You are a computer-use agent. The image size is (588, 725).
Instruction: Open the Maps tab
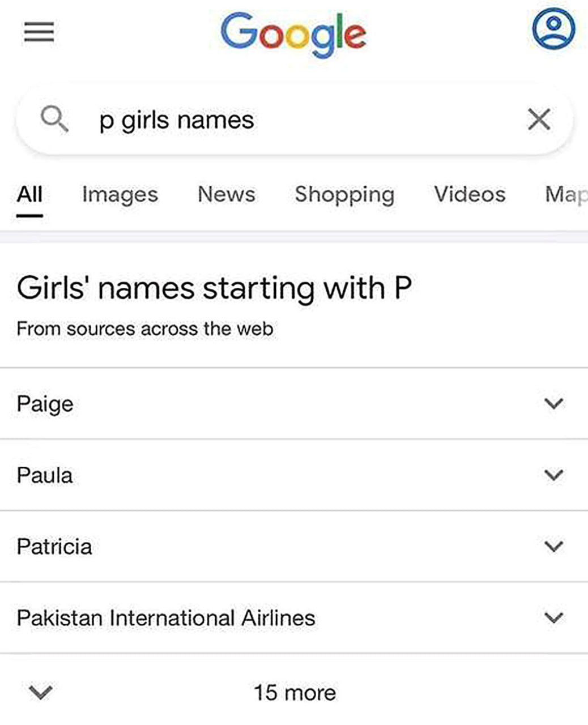coord(565,194)
